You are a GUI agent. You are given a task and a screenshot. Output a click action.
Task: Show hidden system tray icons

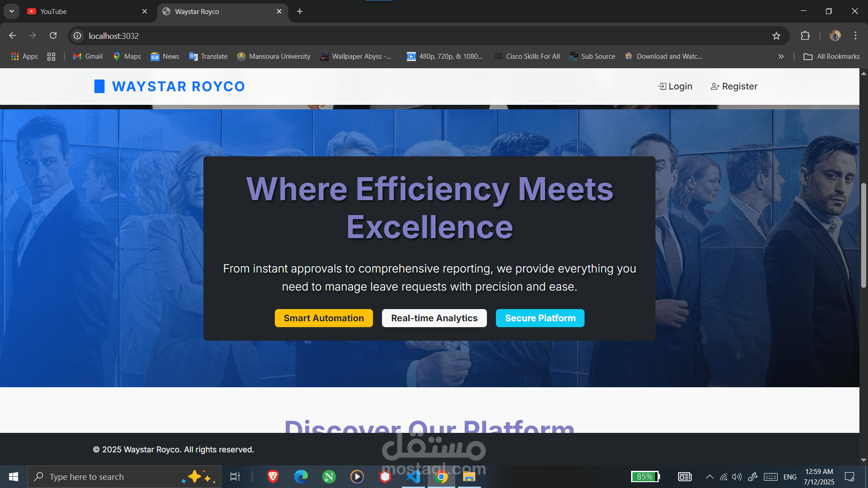coord(710,477)
